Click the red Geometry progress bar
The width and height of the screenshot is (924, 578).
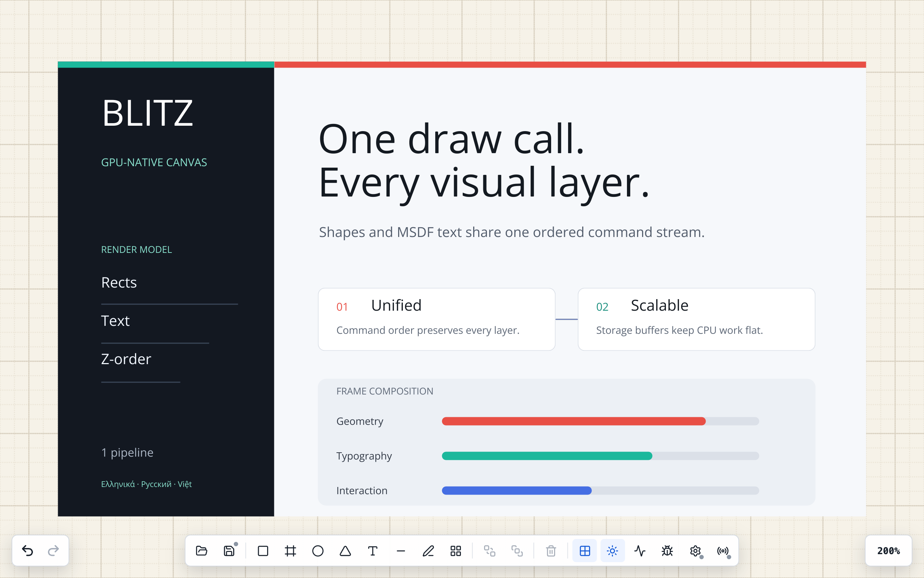(x=574, y=421)
